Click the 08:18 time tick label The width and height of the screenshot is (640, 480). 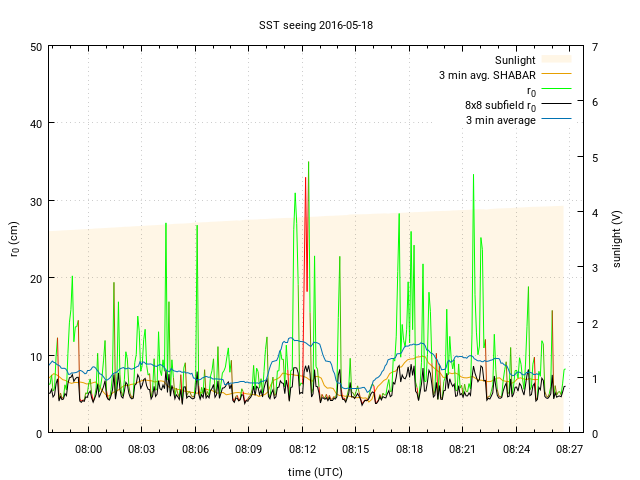[x=409, y=449]
